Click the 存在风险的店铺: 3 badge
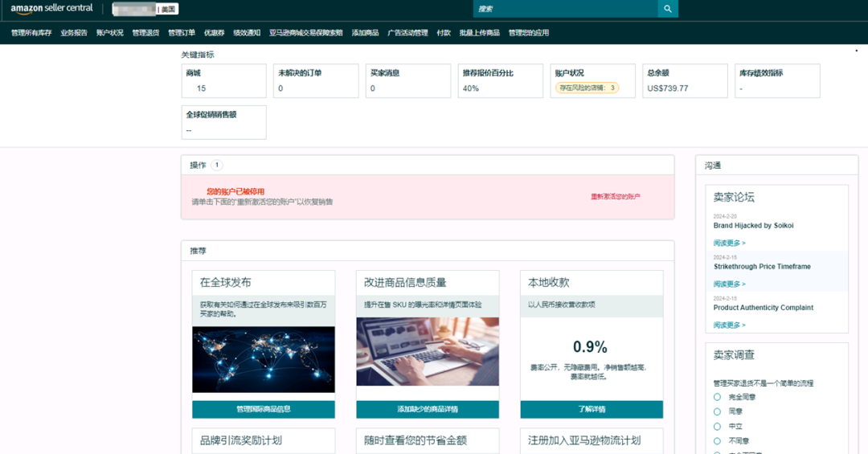This screenshot has width=868, height=454. coord(587,88)
